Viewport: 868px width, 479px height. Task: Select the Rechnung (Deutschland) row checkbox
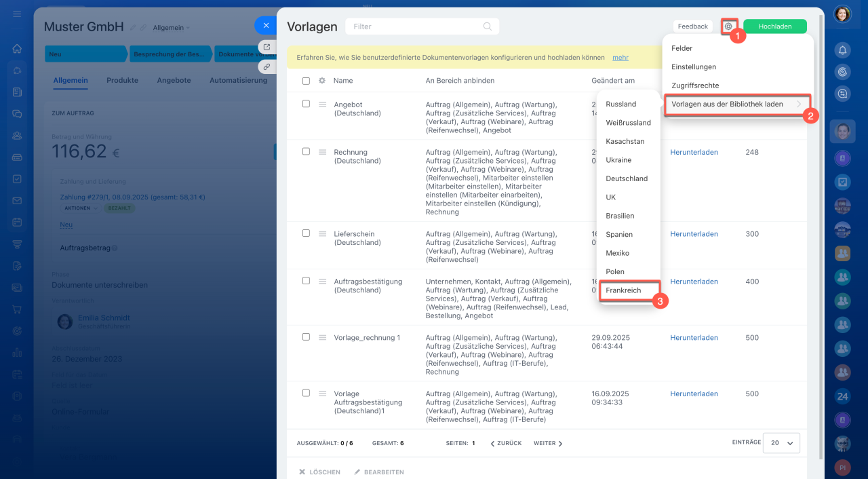coord(306,151)
